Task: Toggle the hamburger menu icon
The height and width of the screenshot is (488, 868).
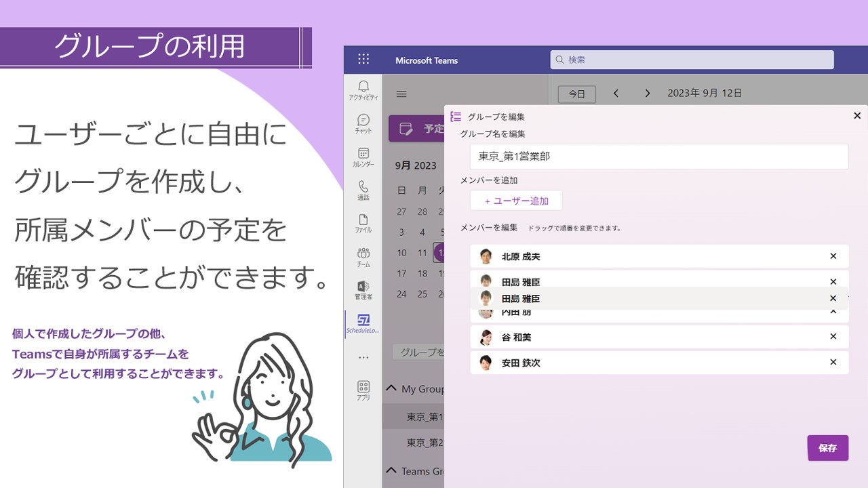Action: tap(401, 94)
